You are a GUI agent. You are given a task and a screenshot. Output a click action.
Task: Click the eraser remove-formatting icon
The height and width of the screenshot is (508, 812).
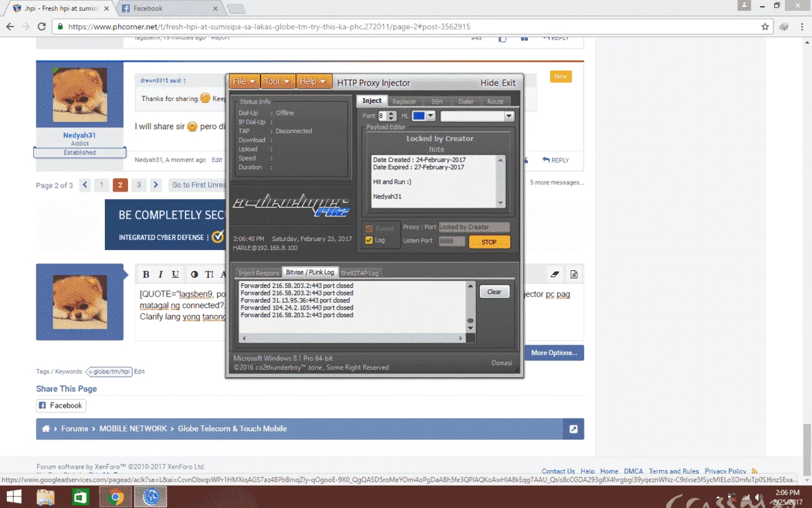tap(556, 274)
